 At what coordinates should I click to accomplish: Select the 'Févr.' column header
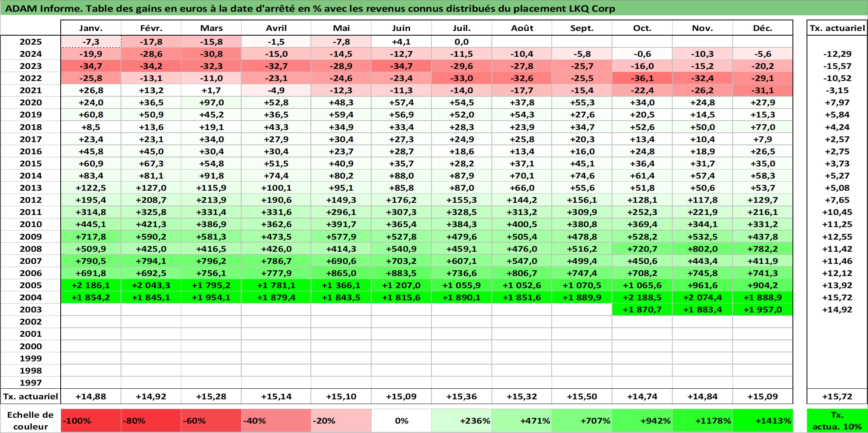[x=151, y=28]
